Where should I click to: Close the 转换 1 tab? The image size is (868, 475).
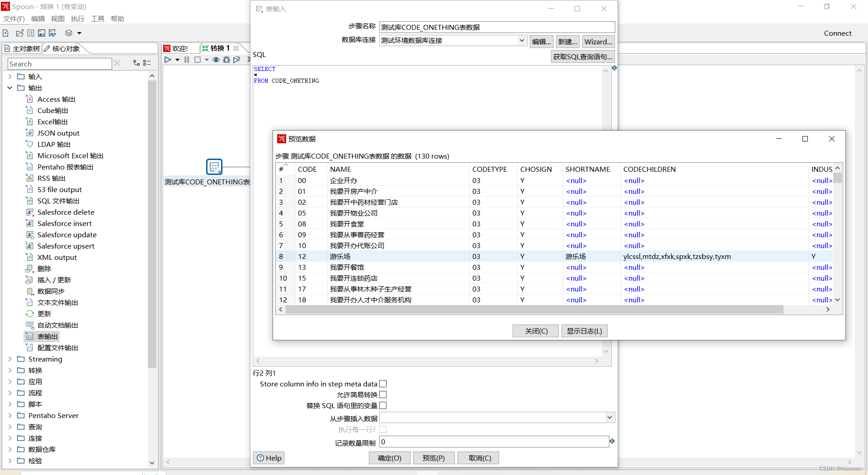tap(236, 48)
